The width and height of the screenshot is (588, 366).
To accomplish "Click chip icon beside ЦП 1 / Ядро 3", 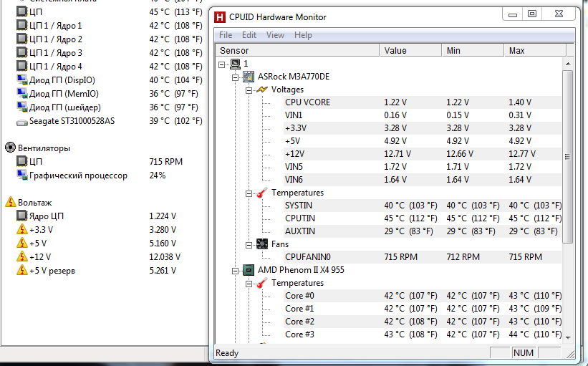I will (x=22, y=52).
